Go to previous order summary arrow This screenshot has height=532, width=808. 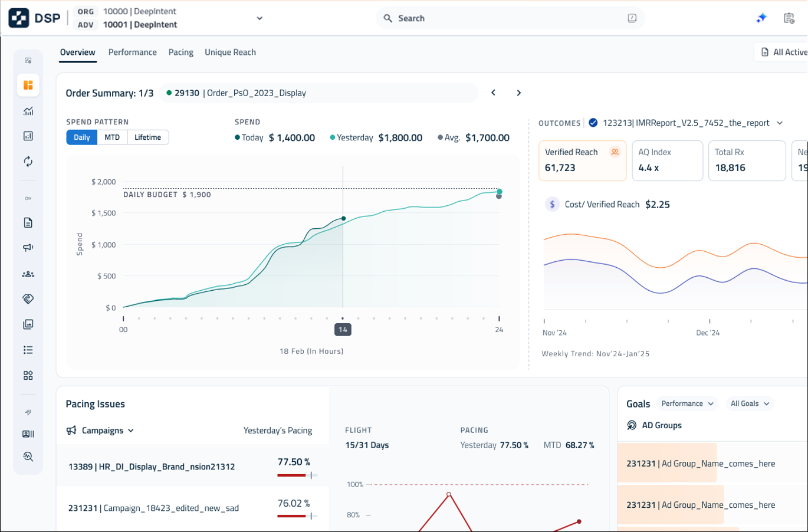tap(494, 93)
